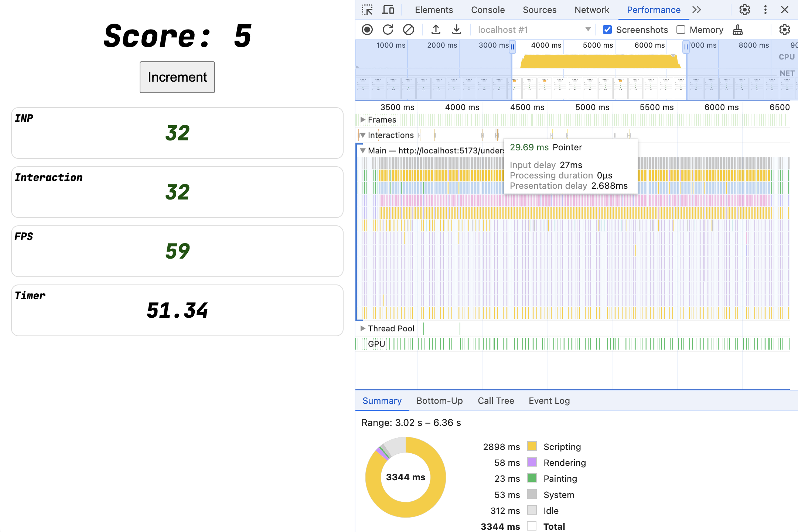The height and width of the screenshot is (532, 798).
Task: Click the reload and profile icon
Action: [388, 29]
